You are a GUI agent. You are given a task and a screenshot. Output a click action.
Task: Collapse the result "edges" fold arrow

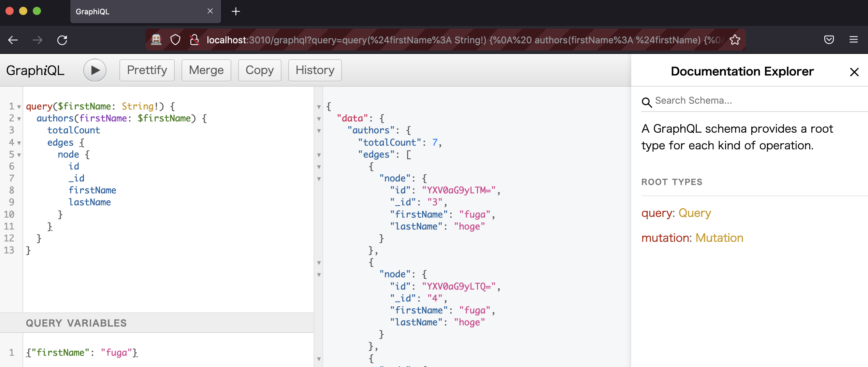point(319,155)
